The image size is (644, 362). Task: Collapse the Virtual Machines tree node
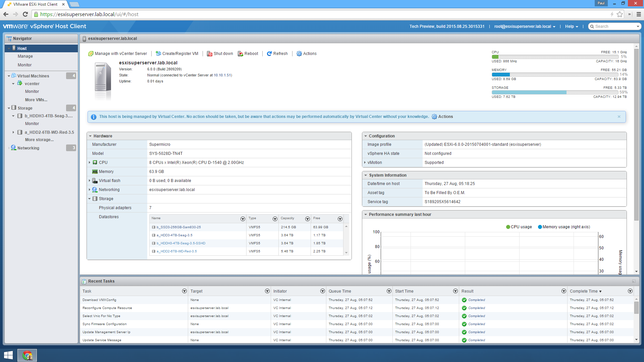[x=9, y=76]
